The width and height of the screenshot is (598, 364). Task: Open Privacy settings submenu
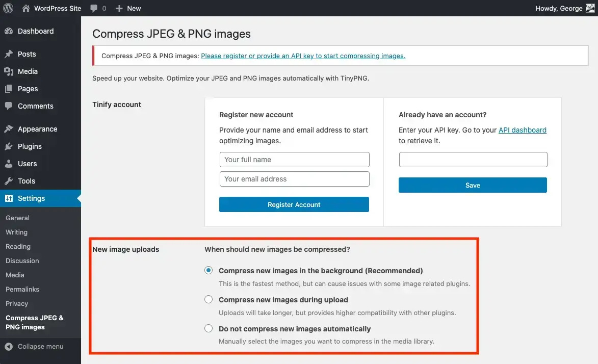pyautogui.click(x=17, y=304)
